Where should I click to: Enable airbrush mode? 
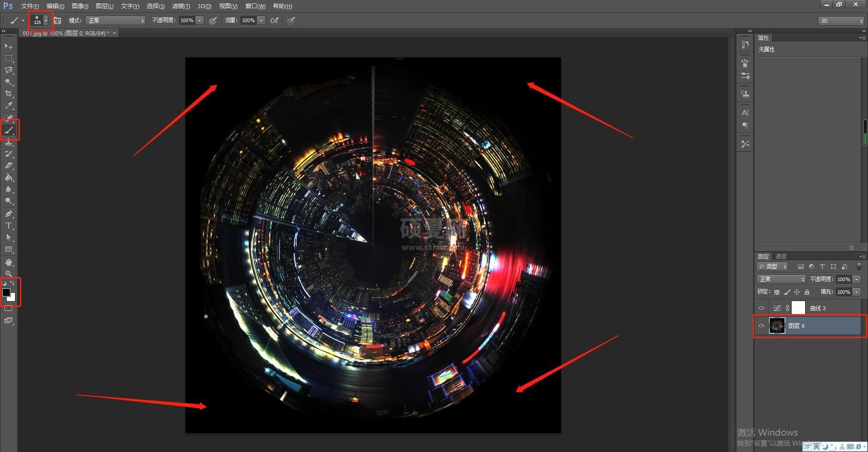[x=274, y=20]
